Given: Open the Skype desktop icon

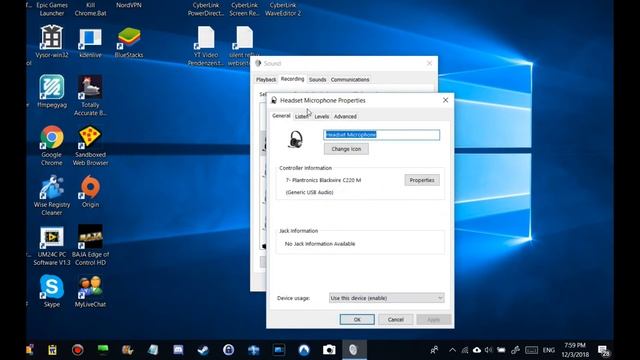Looking at the screenshot, I should 51,291.
